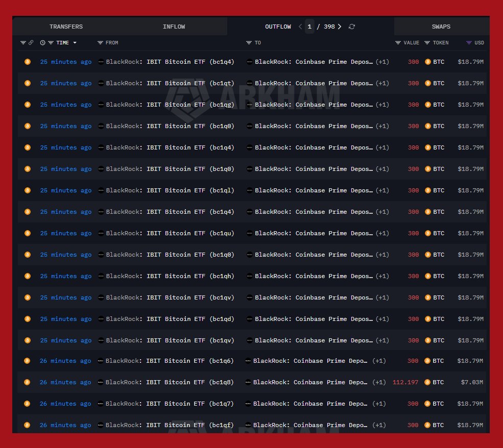
Task: Select the OUTFLOW tab
Action: click(x=278, y=27)
